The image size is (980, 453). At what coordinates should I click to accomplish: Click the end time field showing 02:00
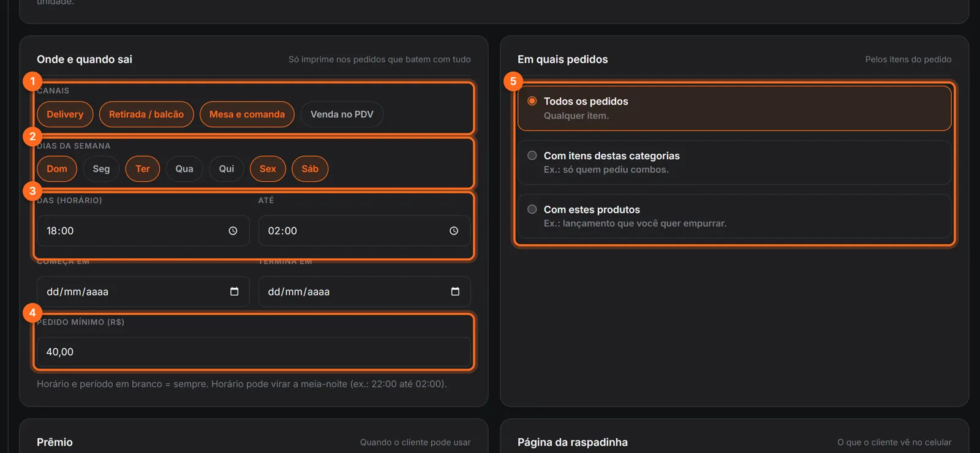(x=364, y=231)
